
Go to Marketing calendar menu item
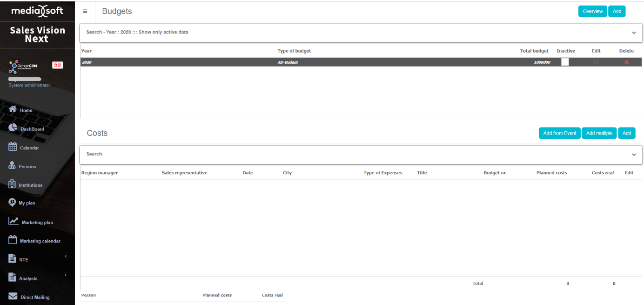click(x=40, y=241)
